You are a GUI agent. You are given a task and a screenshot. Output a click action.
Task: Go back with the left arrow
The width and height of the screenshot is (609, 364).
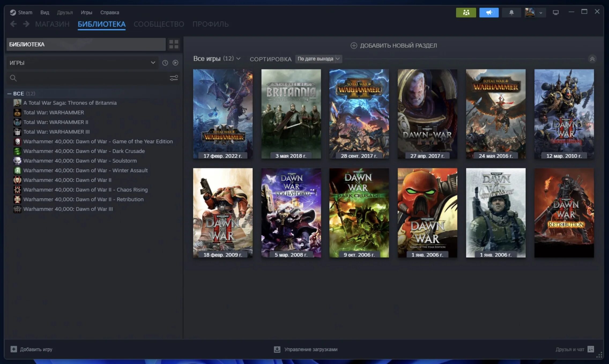(x=13, y=24)
